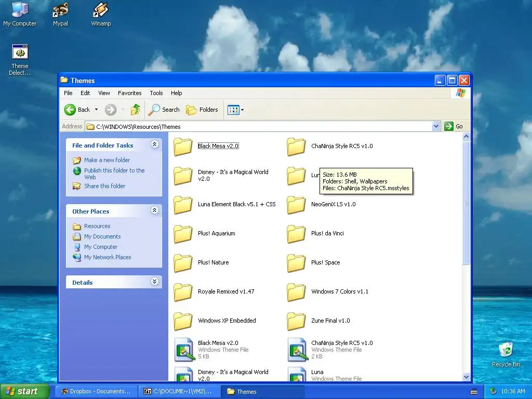Click the 10:36 AM taskbar clock
The width and height of the screenshot is (532, 399).
(513, 391)
